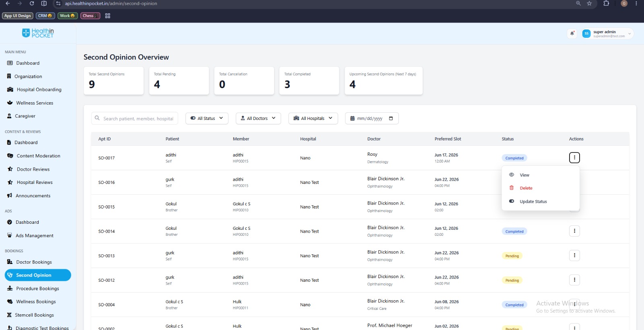Click the browser back arrow
The image size is (644, 330).
tap(8, 3)
